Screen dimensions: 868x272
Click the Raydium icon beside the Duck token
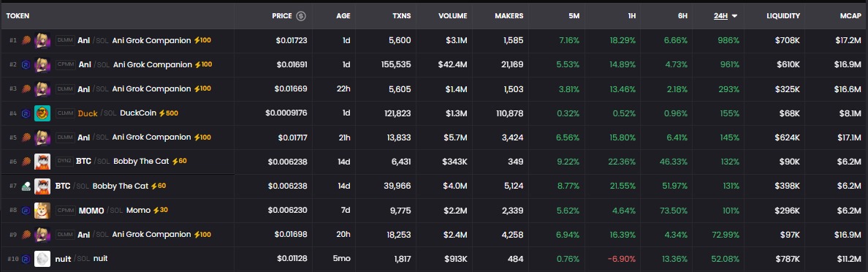[x=26, y=113]
